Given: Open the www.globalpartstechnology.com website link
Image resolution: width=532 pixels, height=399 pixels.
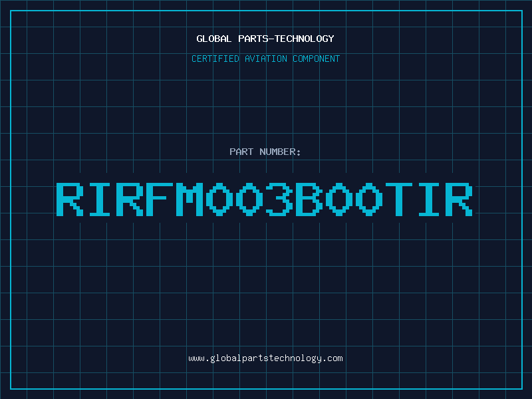Looking at the screenshot, I should [265, 358].
